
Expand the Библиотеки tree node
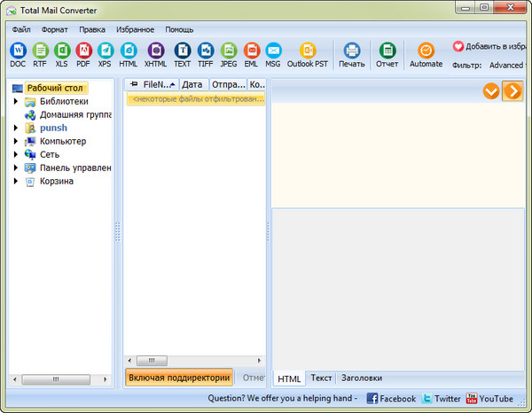click(16, 102)
